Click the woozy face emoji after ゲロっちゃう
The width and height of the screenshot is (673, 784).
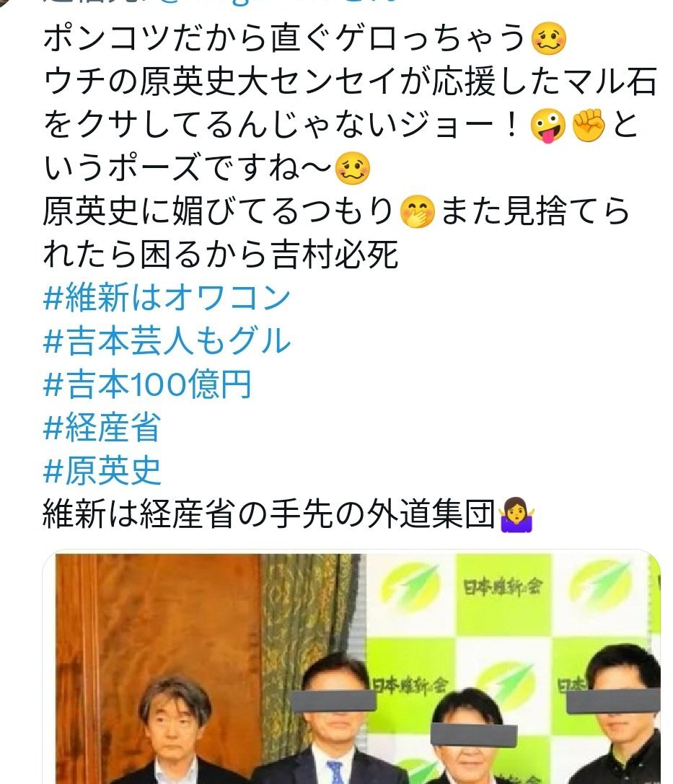548,38
